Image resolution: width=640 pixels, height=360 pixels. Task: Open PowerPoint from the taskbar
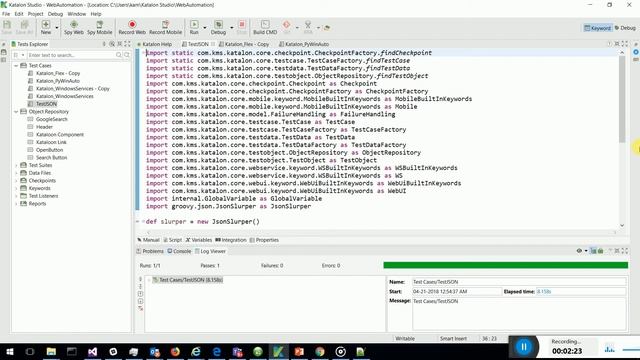coord(299,351)
